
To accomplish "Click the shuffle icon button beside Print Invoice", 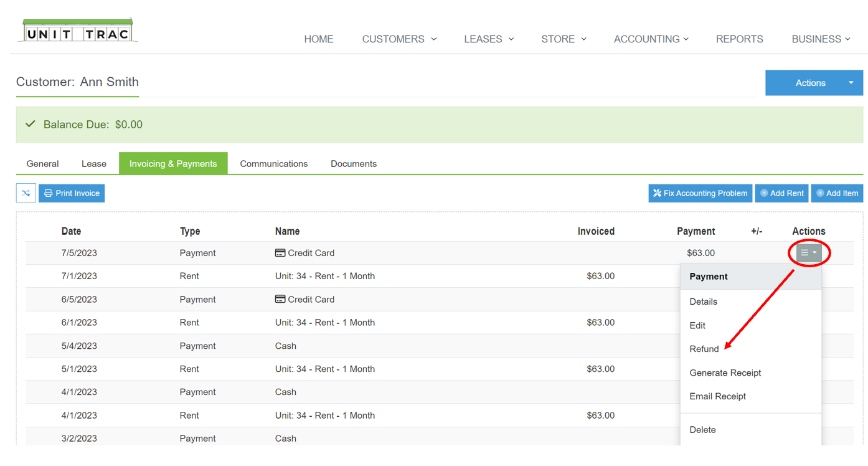I will 26,193.
